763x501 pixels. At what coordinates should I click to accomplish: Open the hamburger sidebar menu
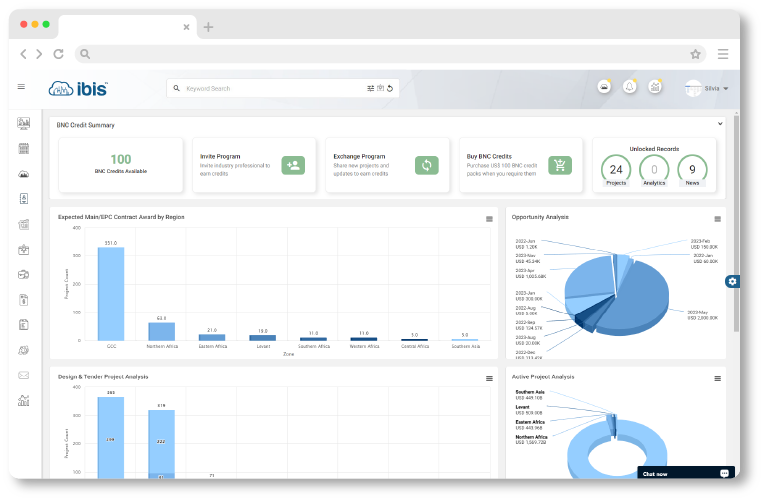[21, 87]
